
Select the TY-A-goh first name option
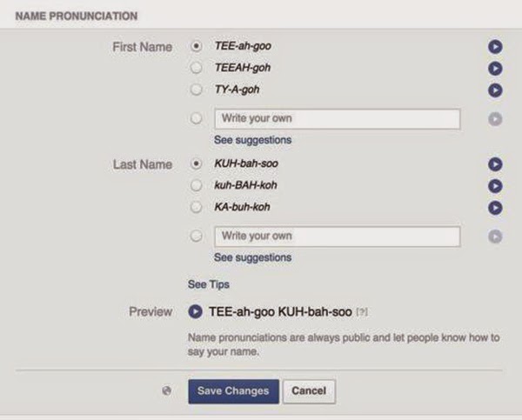pyautogui.click(x=196, y=90)
